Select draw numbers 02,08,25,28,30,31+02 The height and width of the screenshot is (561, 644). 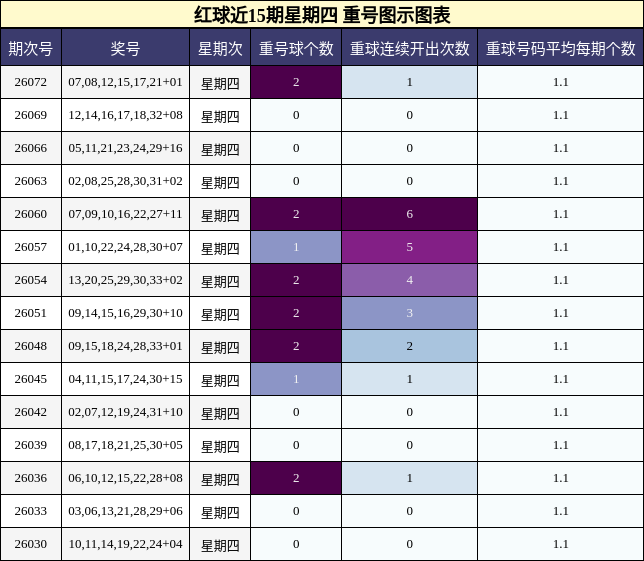point(125,181)
